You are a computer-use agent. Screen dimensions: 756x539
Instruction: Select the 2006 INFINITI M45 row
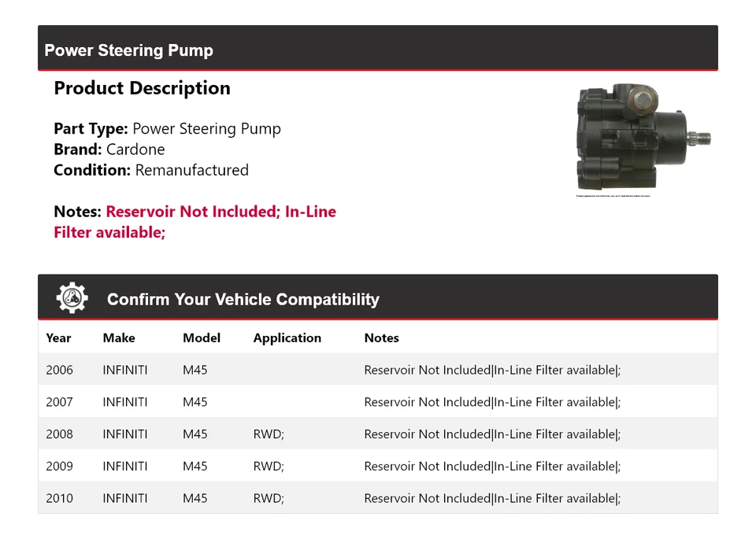tap(377, 370)
